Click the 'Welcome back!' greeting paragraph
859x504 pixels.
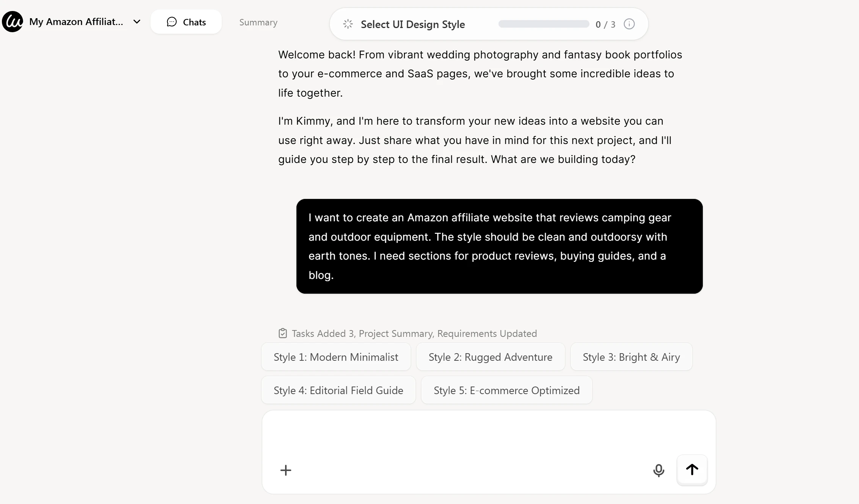pyautogui.click(x=480, y=74)
